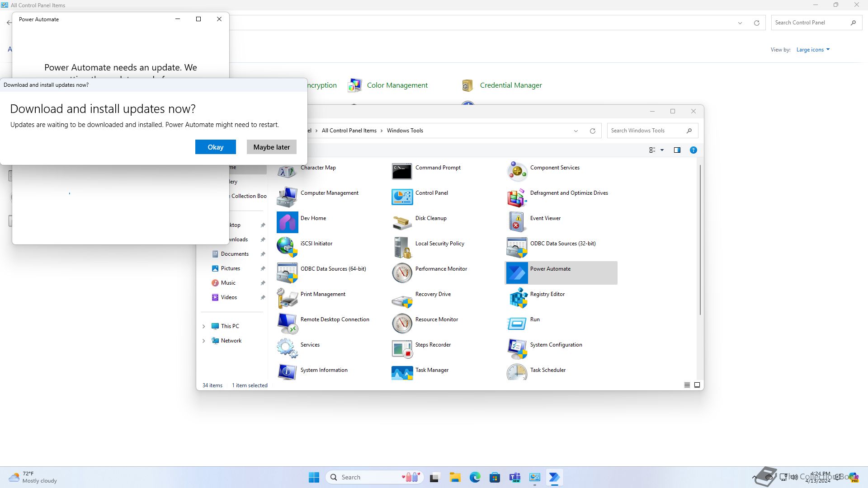Select Pictures in the navigation pane

(x=231, y=268)
